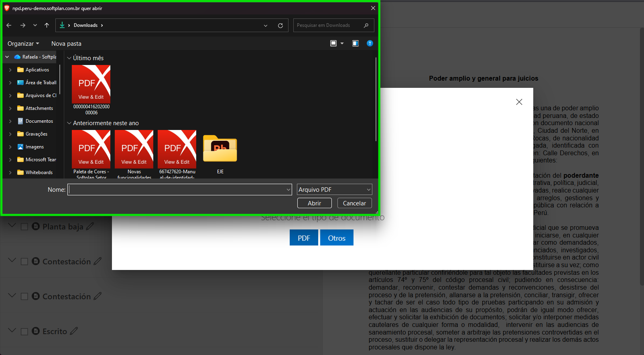
Task: Open the Organizar menu
Action: (x=23, y=43)
